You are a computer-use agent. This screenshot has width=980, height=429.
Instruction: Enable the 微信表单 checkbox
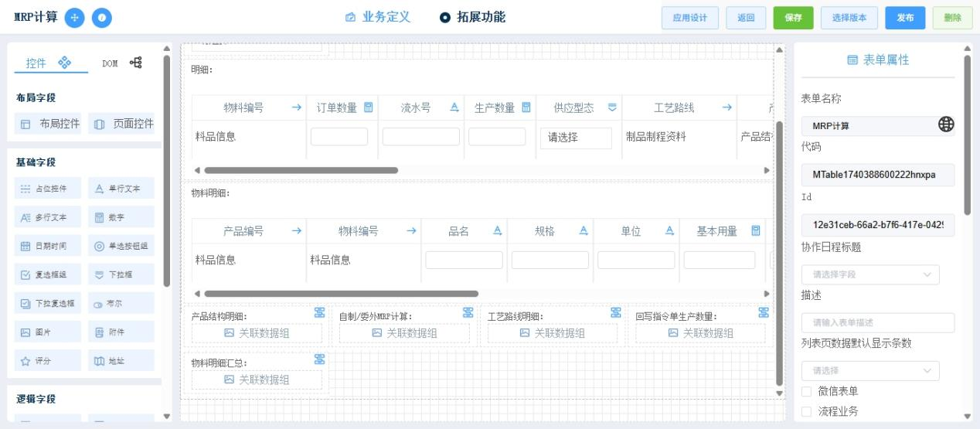807,391
